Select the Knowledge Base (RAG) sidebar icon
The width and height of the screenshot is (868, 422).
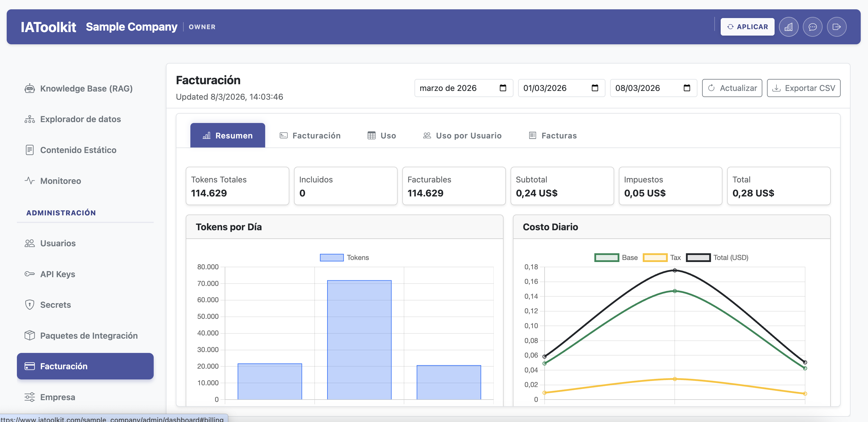click(x=30, y=88)
